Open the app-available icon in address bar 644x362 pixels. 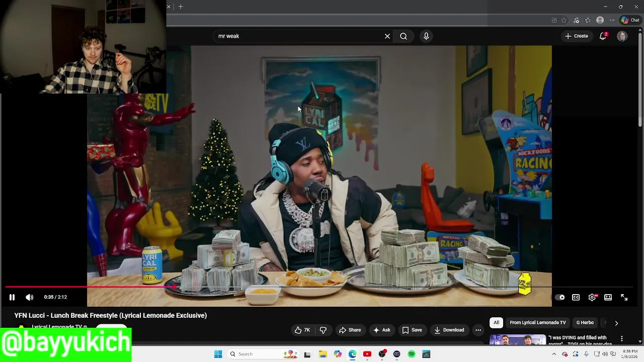(x=554, y=20)
